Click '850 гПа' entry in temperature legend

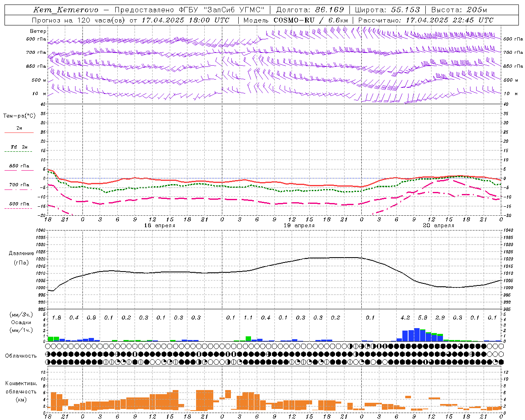click(19, 166)
